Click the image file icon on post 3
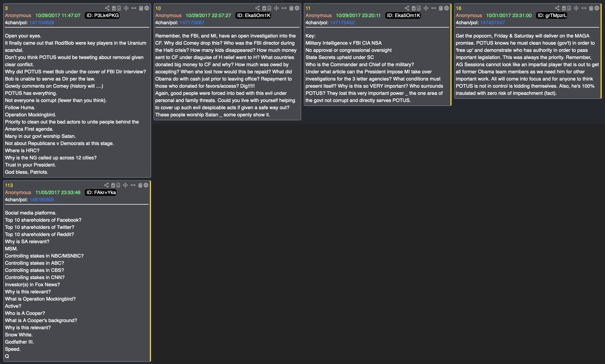Image resolution: width=605 pixels, height=364 pixels. pyautogui.click(x=119, y=8)
